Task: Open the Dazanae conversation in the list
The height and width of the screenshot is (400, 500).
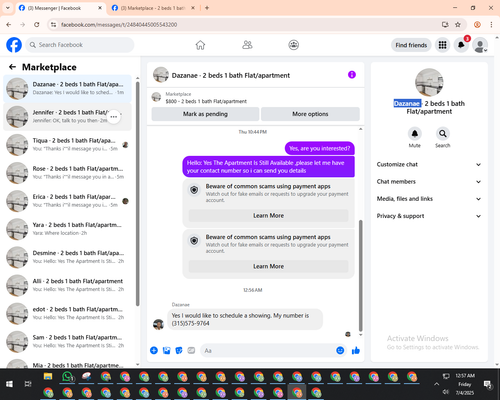Action: tap(67, 89)
